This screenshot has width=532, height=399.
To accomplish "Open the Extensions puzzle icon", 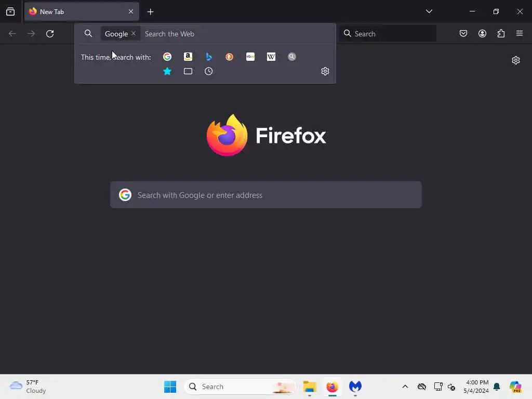I will (x=501, y=34).
